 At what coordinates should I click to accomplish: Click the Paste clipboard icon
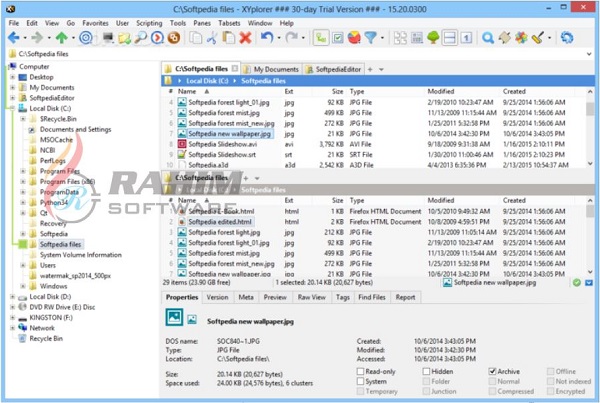[228, 38]
